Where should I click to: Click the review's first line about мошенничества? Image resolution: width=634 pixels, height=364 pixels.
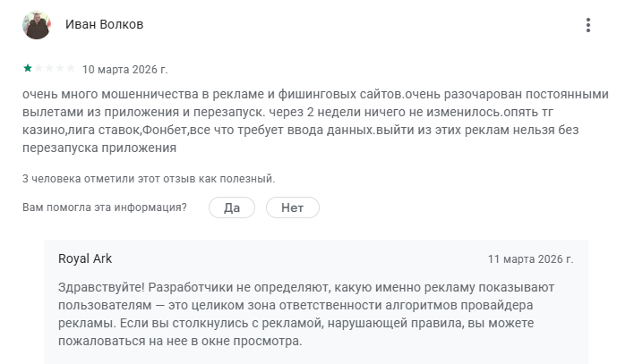pyautogui.click(x=304, y=95)
